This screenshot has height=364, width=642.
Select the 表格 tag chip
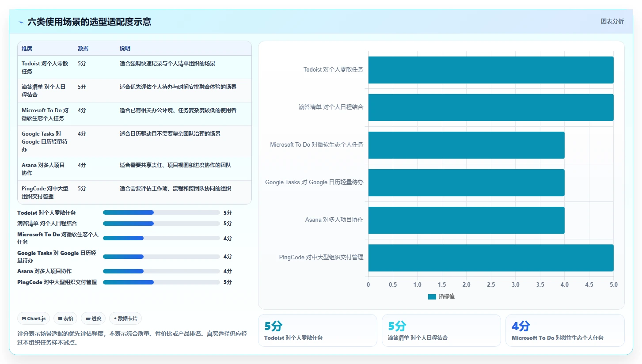click(x=65, y=318)
